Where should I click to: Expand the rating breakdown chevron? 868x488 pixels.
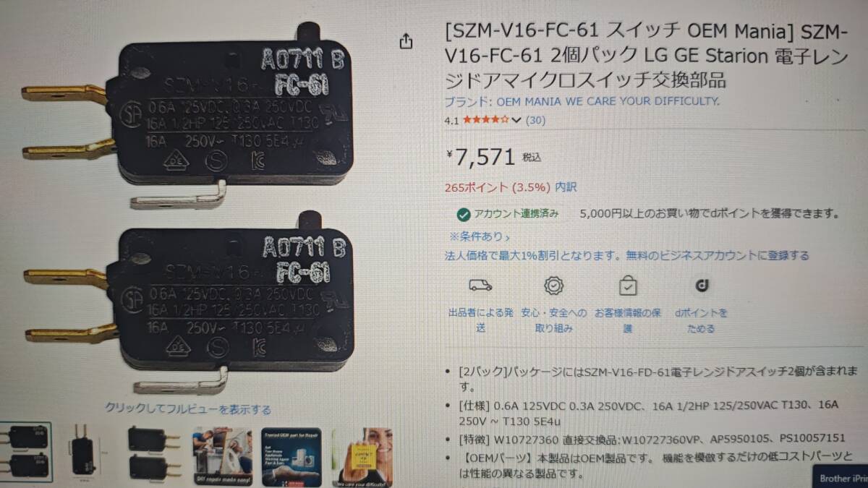(x=516, y=121)
